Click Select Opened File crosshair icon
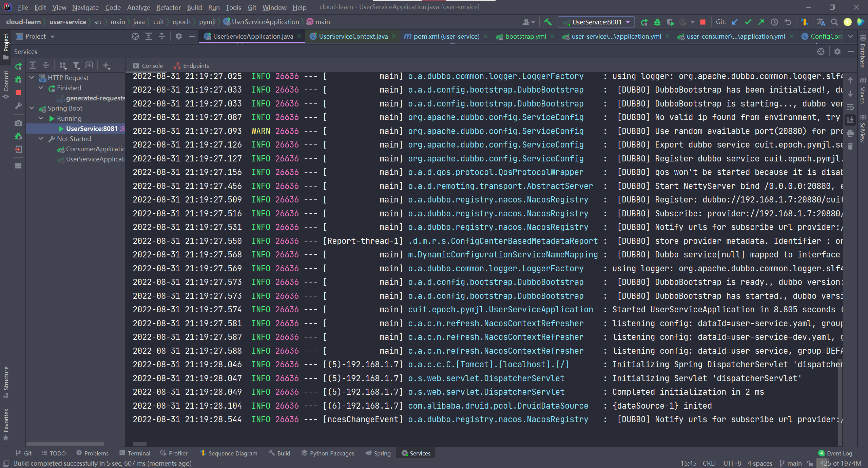The image size is (868, 468). pos(135,36)
